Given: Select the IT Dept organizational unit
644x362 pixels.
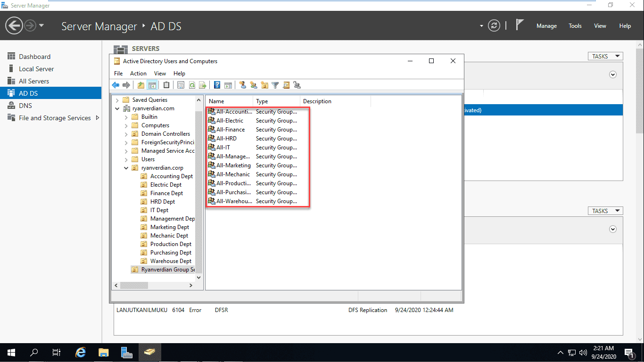Looking at the screenshot, I should click(159, 210).
